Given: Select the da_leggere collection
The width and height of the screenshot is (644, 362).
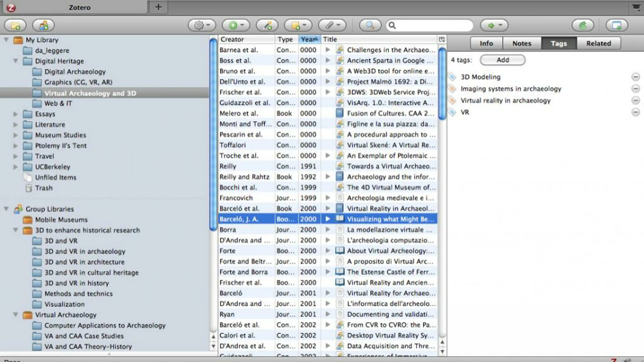Looking at the screenshot, I should [x=52, y=51].
